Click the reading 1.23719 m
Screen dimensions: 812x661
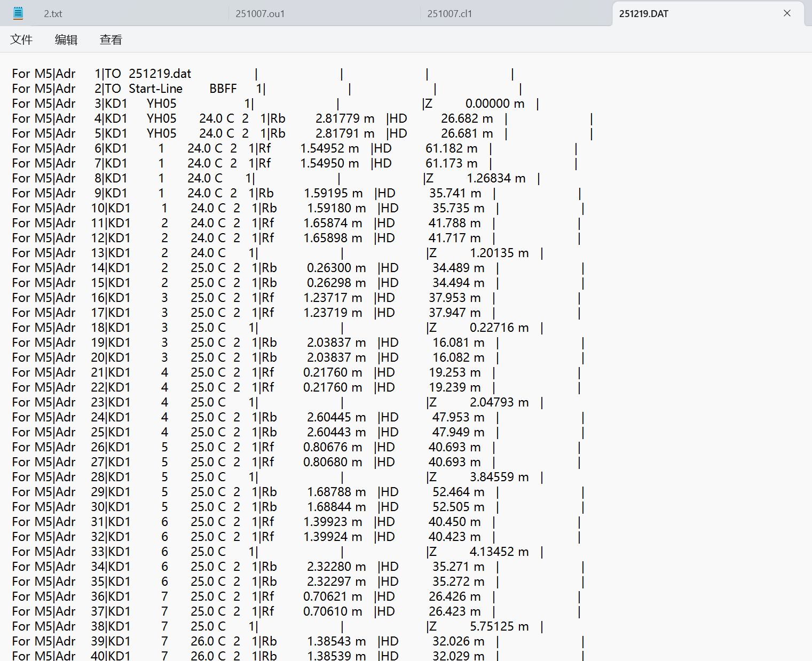[x=333, y=313]
